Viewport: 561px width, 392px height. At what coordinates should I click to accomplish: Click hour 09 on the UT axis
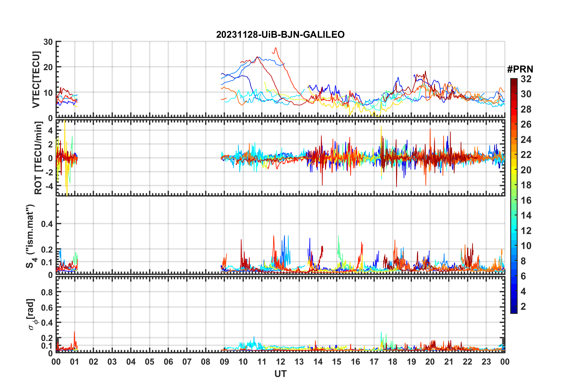click(x=224, y=362)
